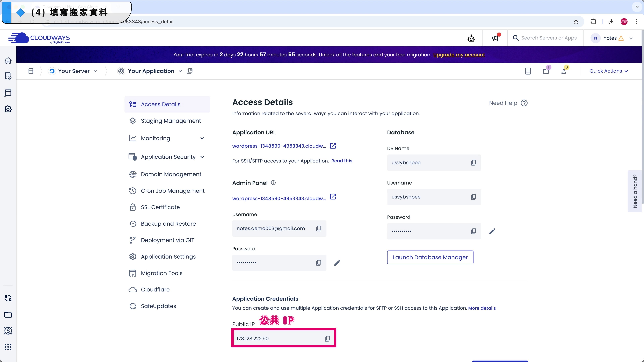The height and width of the screenshot is (362, 644).
Task: Copy the Public IP address
Action: (x=327, y=339)
